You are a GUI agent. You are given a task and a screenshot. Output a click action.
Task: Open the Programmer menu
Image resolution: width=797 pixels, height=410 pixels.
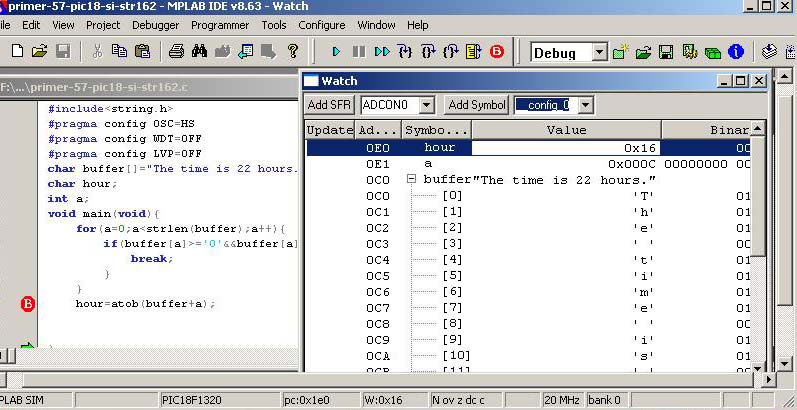pos(220,24)
